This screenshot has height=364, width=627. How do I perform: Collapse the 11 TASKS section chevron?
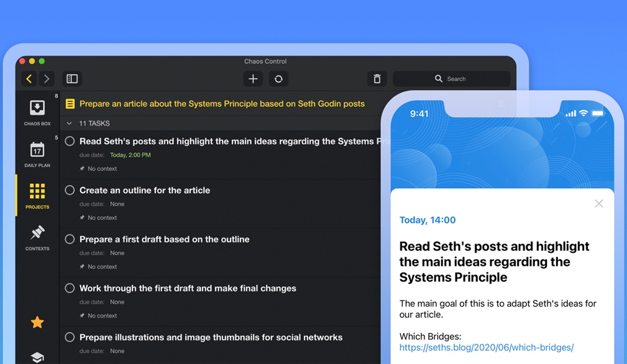tap(69, 124)
